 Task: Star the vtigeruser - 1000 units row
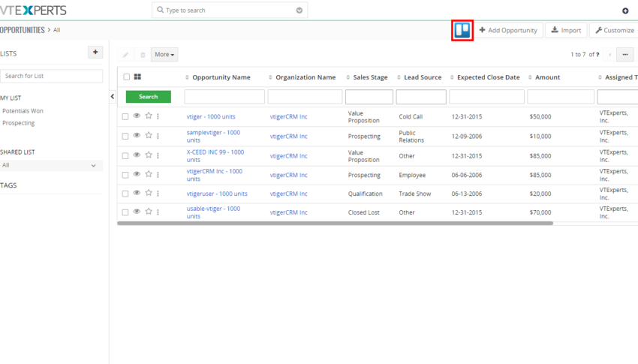(x=149, y=193)
